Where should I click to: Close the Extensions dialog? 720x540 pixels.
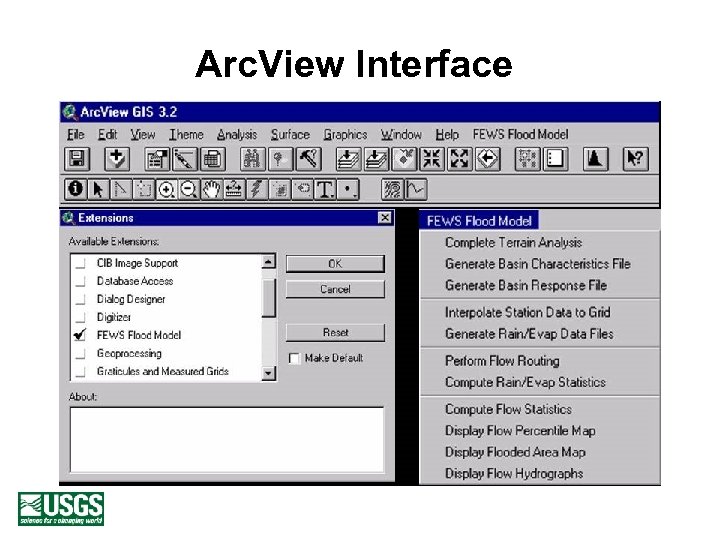point(385,218)
